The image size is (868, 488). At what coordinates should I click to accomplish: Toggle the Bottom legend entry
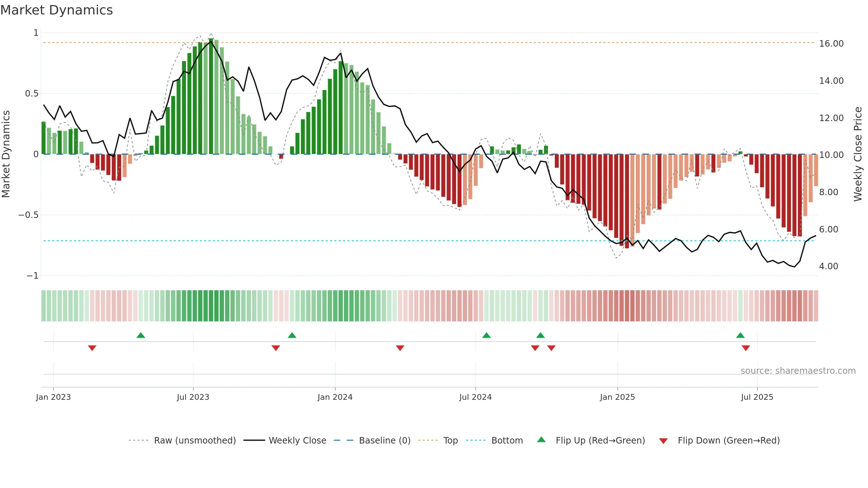[x=494, y=440]
